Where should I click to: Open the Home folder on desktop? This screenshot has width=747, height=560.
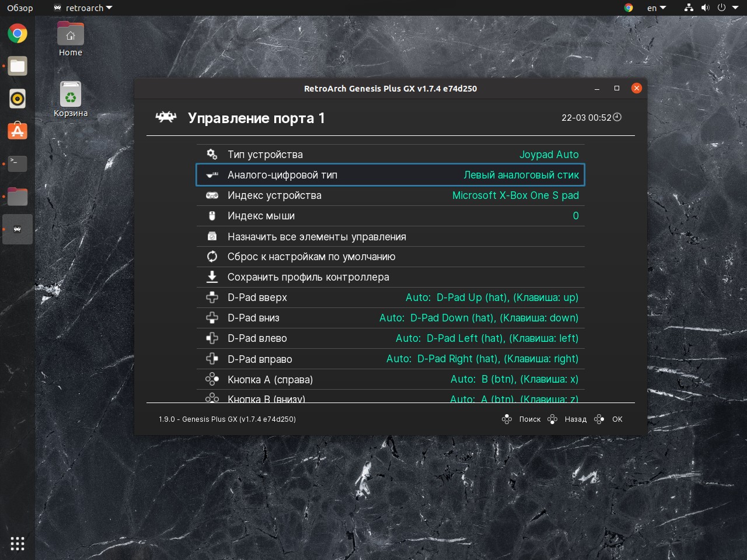click(71, 39)
